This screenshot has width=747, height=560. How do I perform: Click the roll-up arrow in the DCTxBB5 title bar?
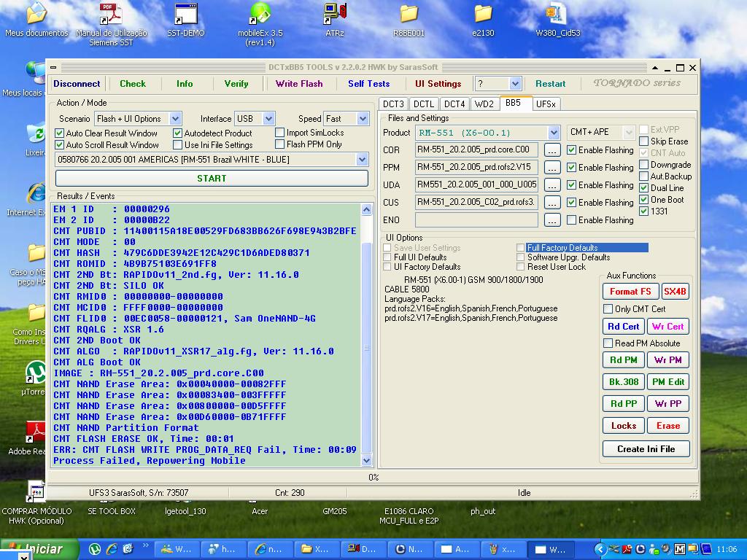click(655, 68)
